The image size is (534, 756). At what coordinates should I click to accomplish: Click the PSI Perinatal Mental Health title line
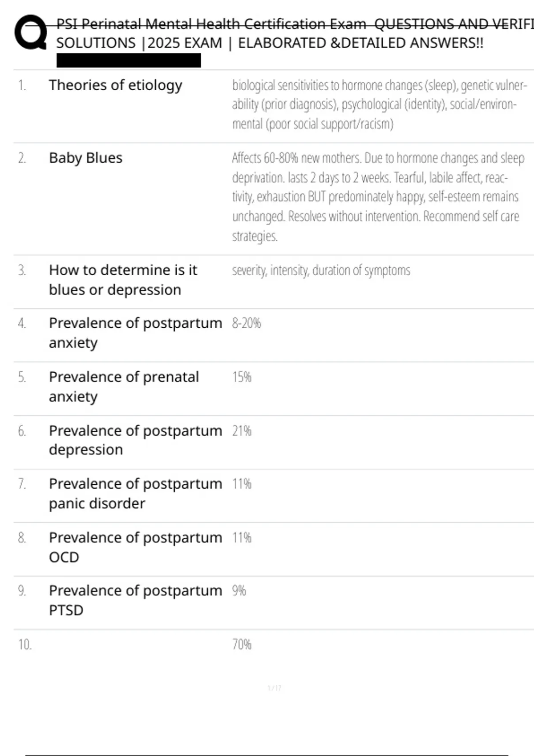(294, 24)
